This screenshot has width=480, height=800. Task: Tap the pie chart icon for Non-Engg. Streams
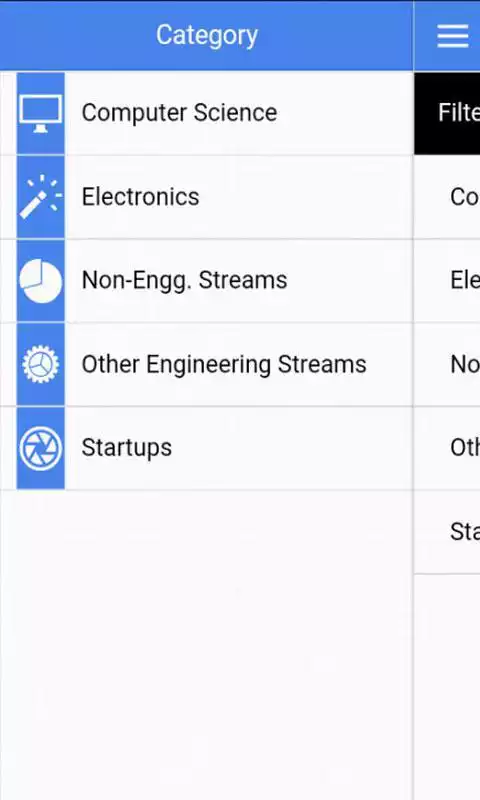tap(41, 281)
